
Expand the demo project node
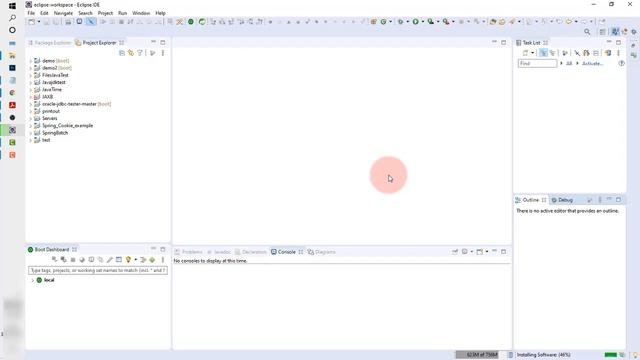tap(31, 61)
